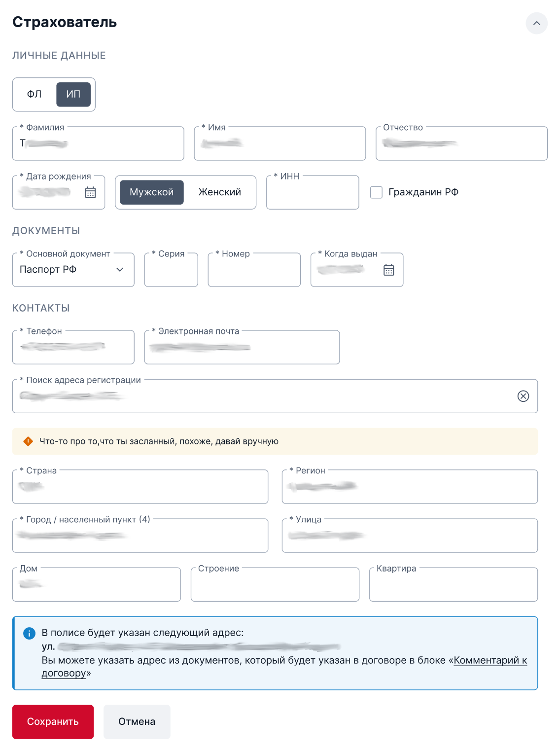Click the orange warning icon in the alert
560x754 pixels.
pos(28,441)
